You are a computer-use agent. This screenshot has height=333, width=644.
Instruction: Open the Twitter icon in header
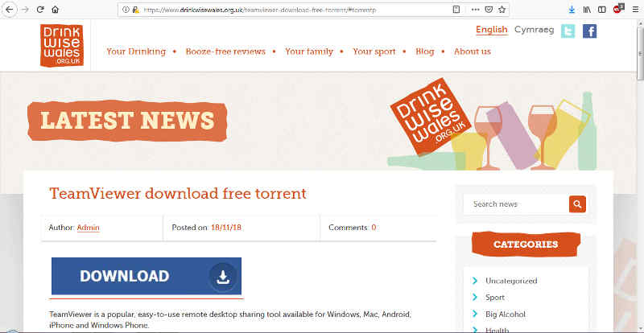point(568,31)
